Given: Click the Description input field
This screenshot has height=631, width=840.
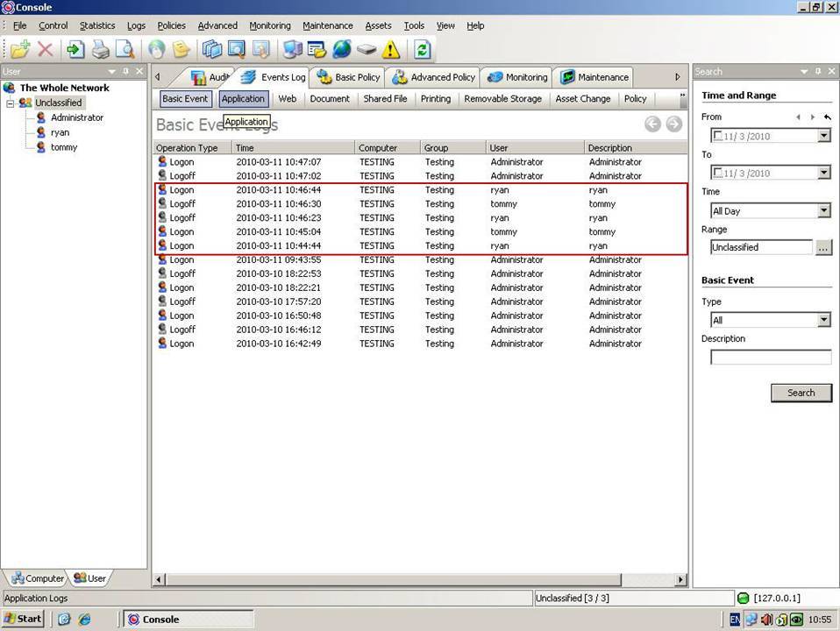Looking at the screenshot, I should [x=770, y=357].
